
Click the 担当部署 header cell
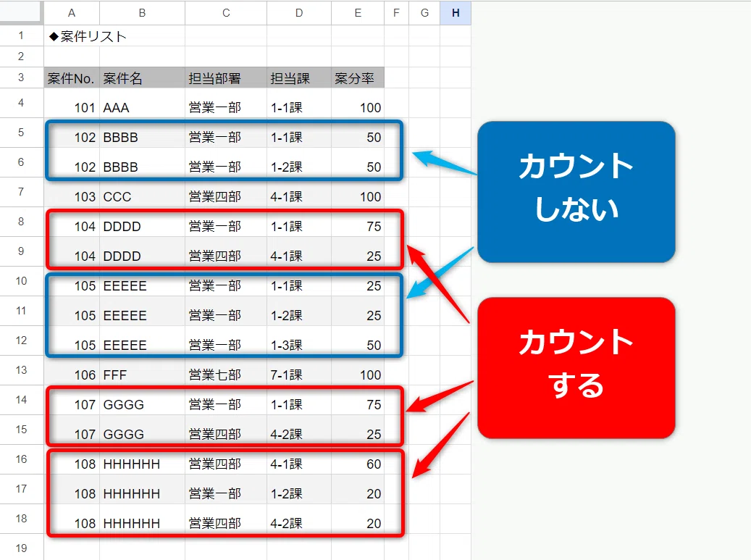[226, 78]
